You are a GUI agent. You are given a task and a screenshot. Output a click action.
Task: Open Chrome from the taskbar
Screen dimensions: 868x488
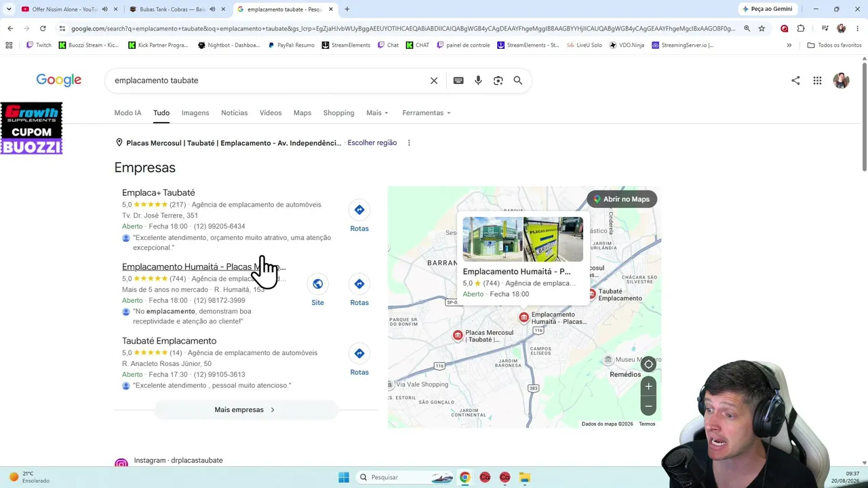click(465, 477)
